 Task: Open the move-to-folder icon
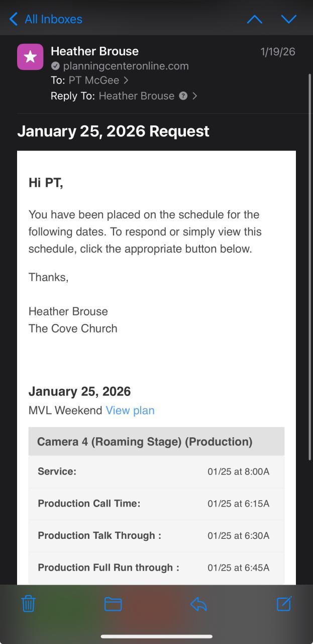point(113,604)
